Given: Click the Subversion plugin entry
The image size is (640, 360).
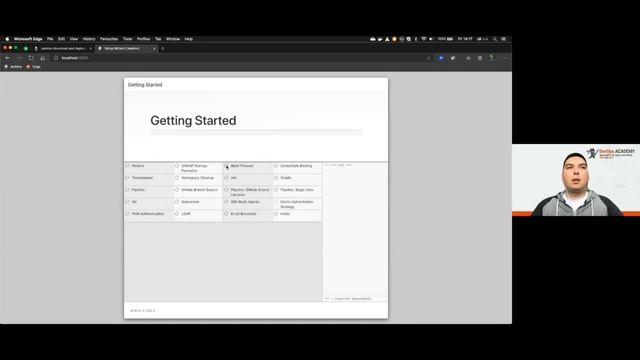Looking at the screenshot, I should [198, 204].
